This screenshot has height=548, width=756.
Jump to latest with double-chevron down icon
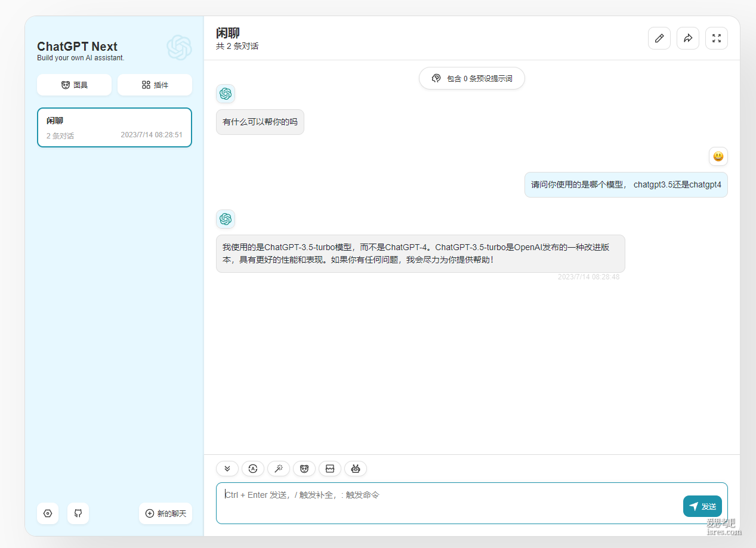pos(227,469)
